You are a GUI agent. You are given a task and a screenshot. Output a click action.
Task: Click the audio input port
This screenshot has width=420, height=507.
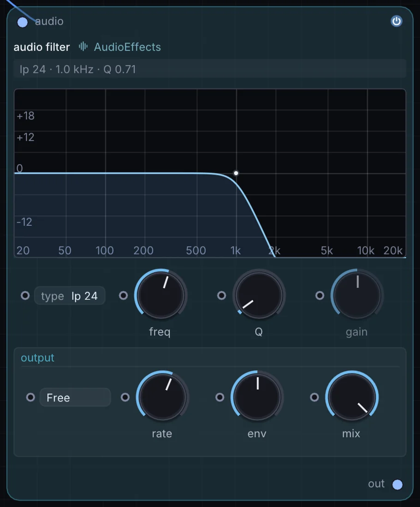point(23,22)
